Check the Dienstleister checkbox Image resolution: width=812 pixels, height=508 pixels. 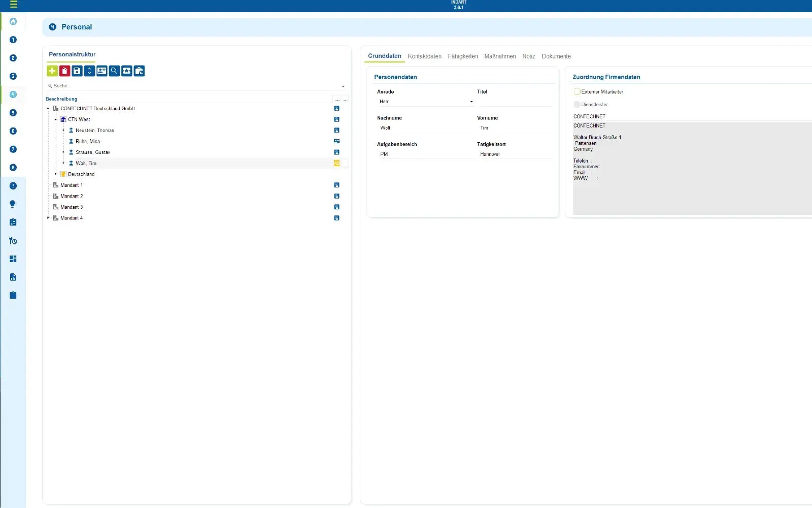(577, 104)
